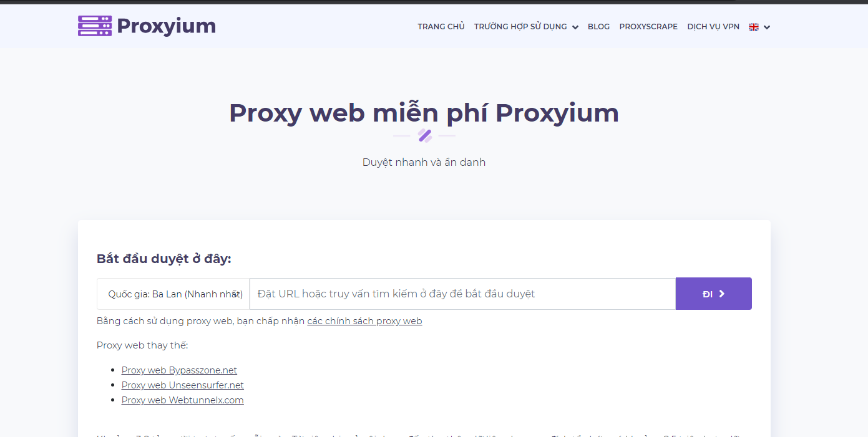
Task: Go to Trang chủ in the navigation
Action: [441, 27]
